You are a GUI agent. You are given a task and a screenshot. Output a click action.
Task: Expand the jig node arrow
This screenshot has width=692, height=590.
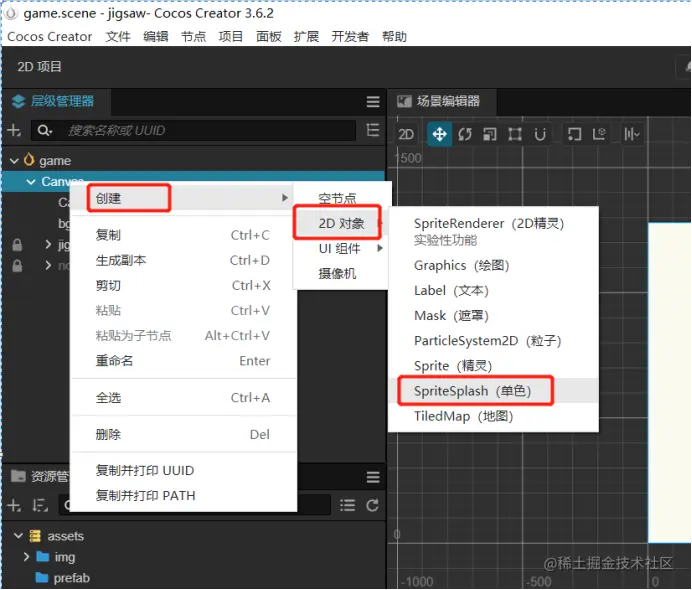[x=48, y=244]
